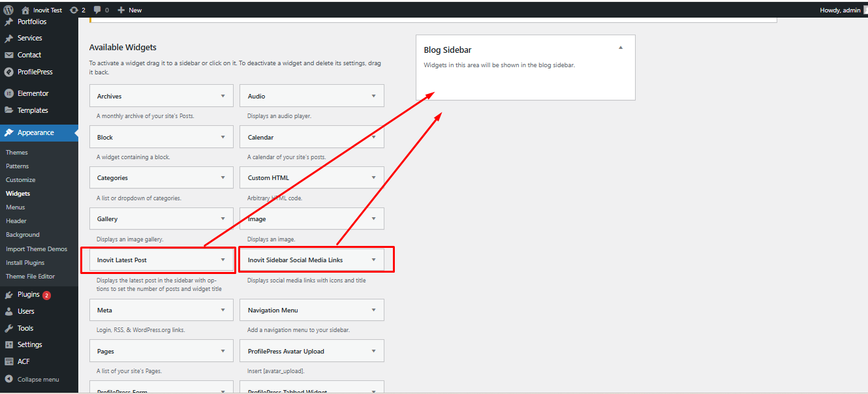Click "A monthly archive of your site's Posts." text

(x=146, y=116)
